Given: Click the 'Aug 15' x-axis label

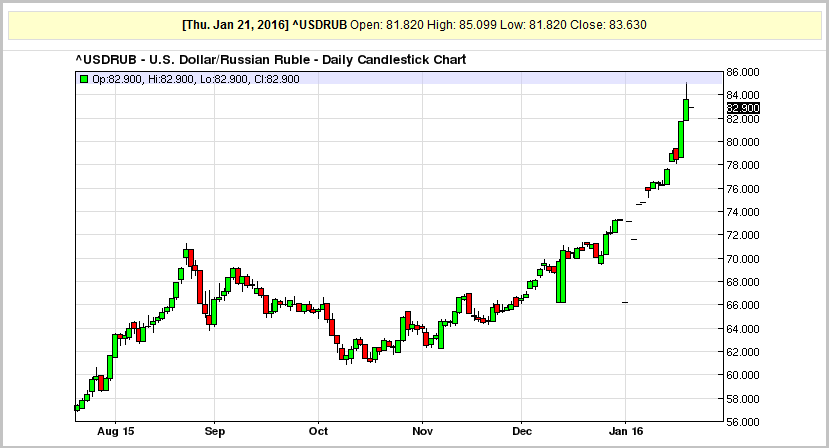Looking at the screenshot, I should [115, 431].
